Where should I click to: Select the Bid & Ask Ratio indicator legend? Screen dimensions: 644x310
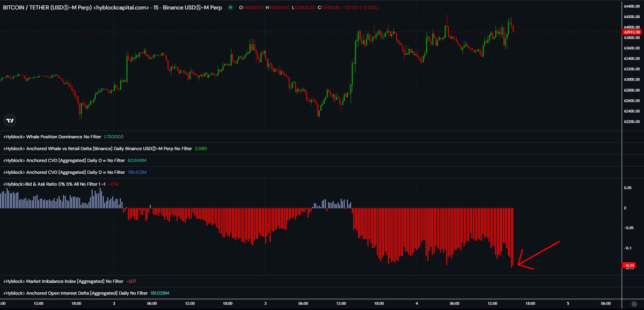[x=54, y=184]
